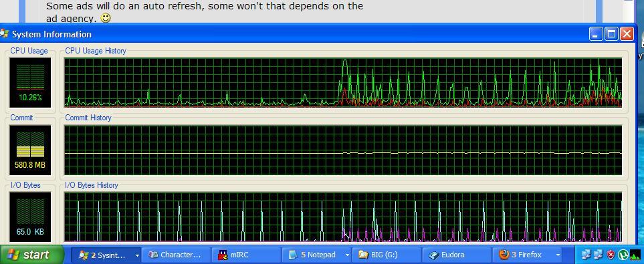The height and width of the screenshot is (264, 644).
Task: Switch to Character Map taskbar item
Action: (x=176, y=255)
